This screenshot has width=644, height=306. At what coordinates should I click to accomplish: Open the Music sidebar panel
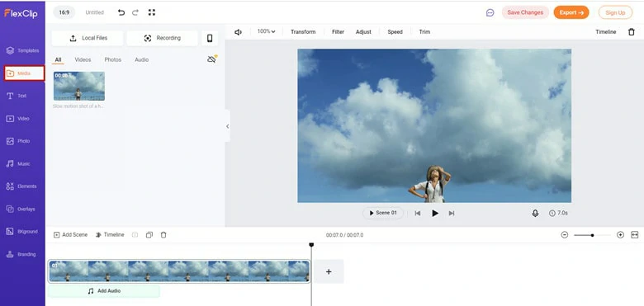(18, 163)
